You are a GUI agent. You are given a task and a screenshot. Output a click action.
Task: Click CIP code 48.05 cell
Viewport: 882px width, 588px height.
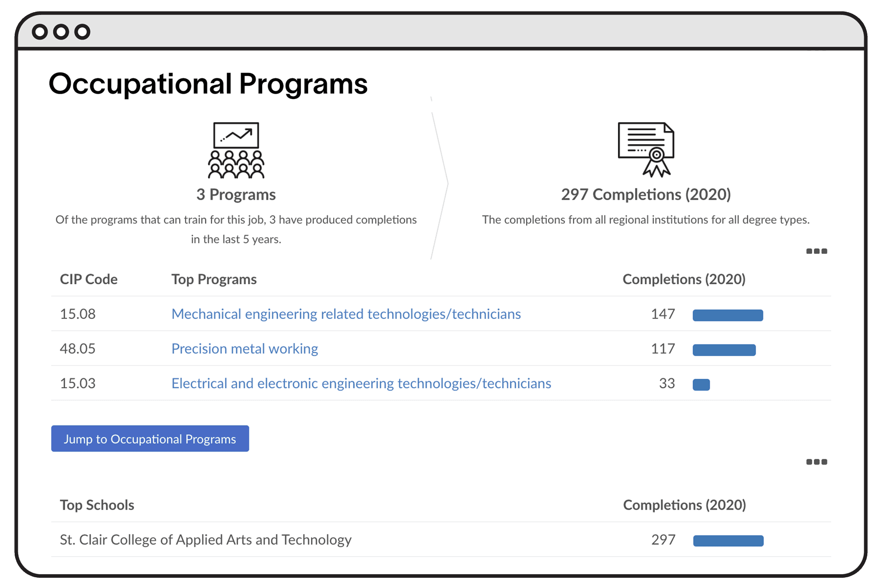coord(77,349)
